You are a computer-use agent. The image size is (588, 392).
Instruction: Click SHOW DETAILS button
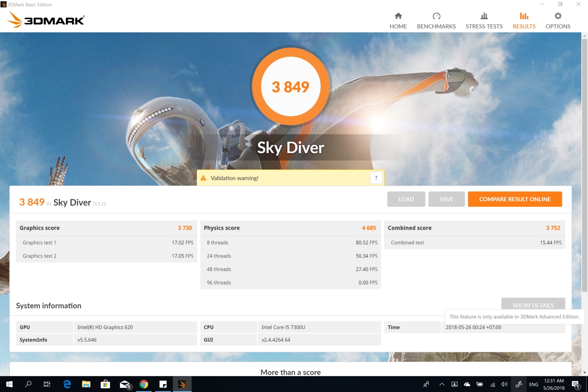[533, 304]
